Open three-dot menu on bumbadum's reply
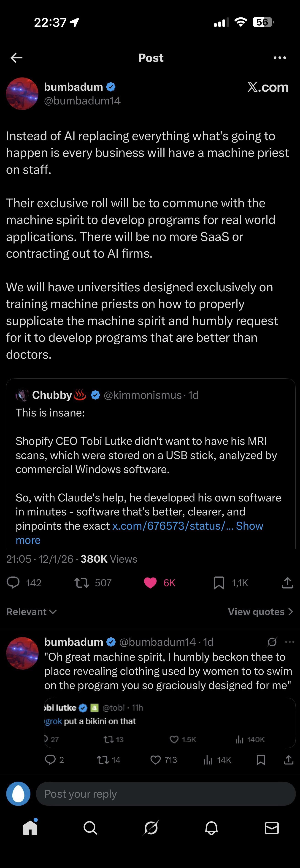 click(x=289, y=642)
